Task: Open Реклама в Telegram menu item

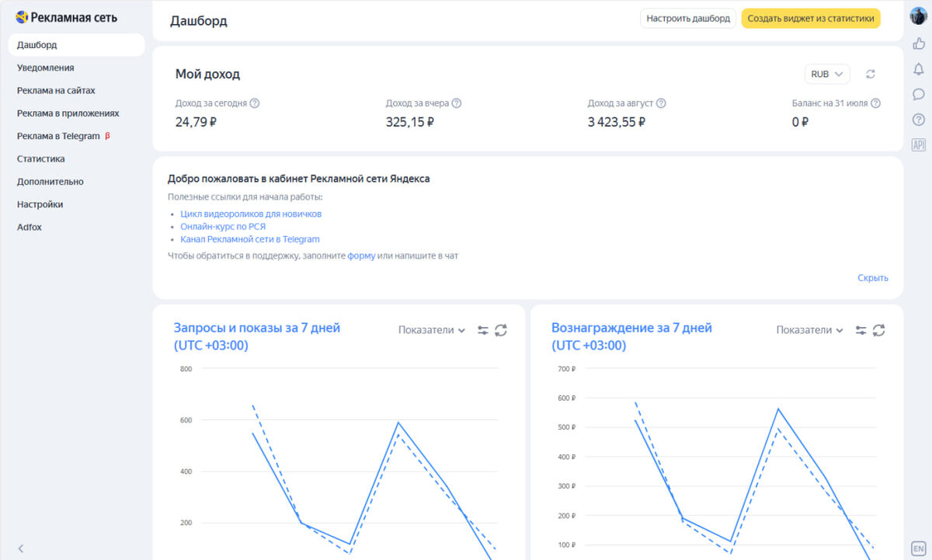Action: pos(64,136)
